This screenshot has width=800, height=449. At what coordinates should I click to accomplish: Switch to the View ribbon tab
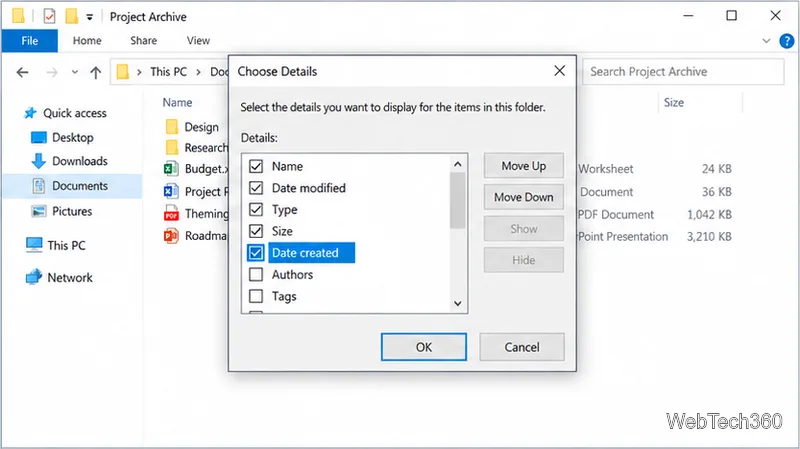pyautogui.click(x=198, y=41)
